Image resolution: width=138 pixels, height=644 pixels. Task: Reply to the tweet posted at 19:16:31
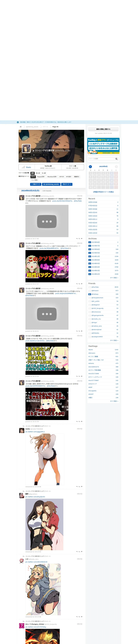[x=77, y=331]
